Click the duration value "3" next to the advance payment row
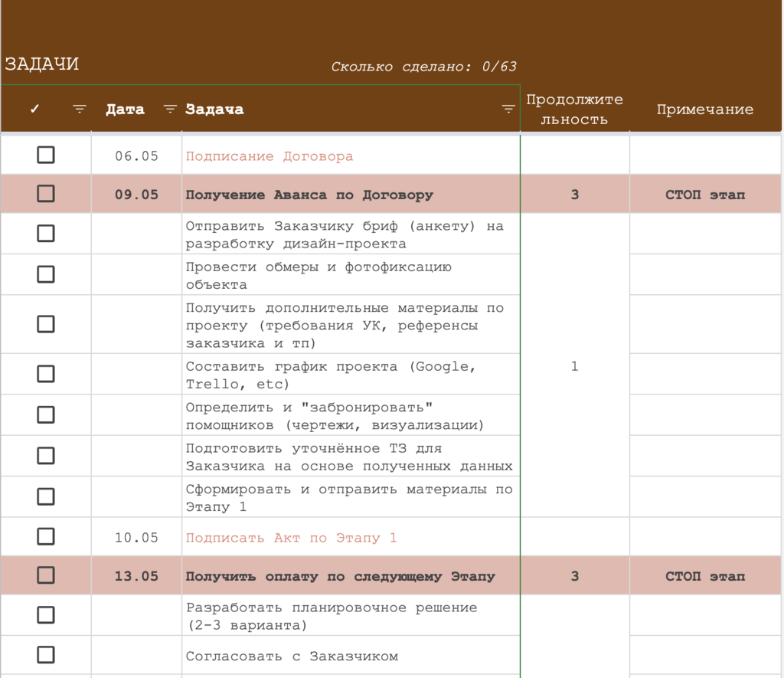 tap(574, 195)
